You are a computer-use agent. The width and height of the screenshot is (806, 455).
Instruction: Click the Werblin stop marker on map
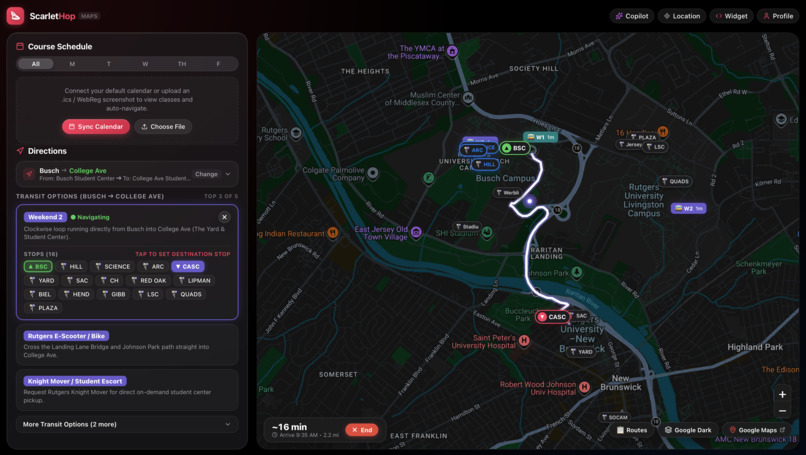pos(507,192)
